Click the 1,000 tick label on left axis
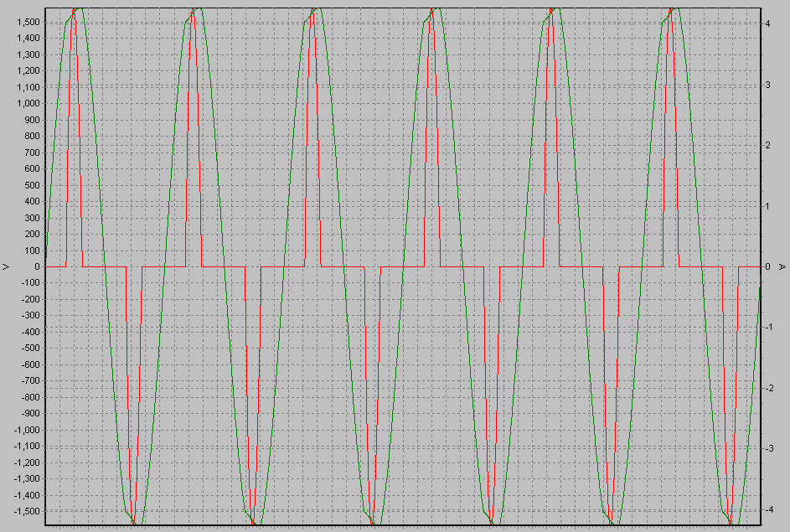This screenshot has width=790, height=532. click(28, 103)
